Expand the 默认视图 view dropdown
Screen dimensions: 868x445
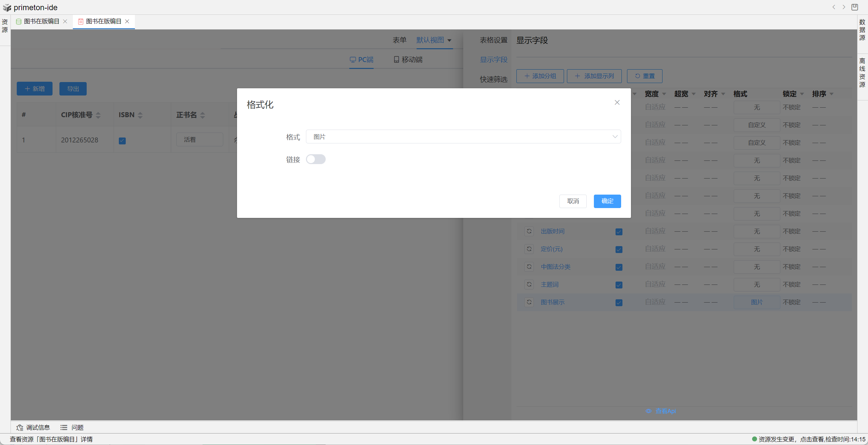point(449,40)
